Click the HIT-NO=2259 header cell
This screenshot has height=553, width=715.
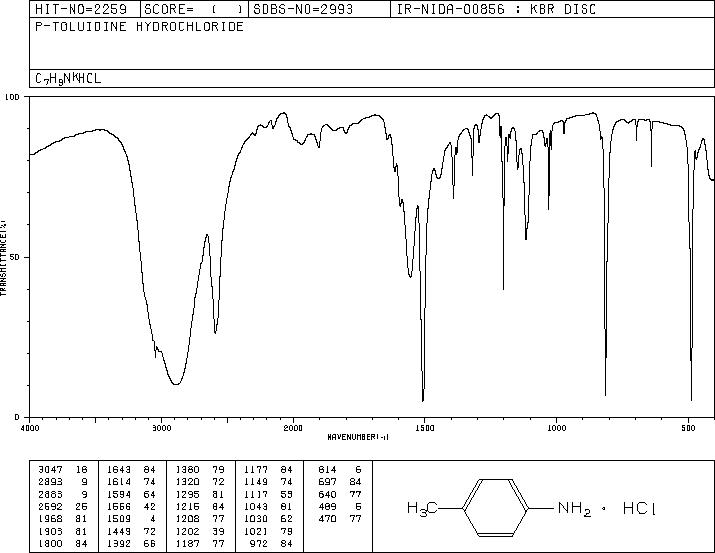pyautogui.click(x=81, y=9)
